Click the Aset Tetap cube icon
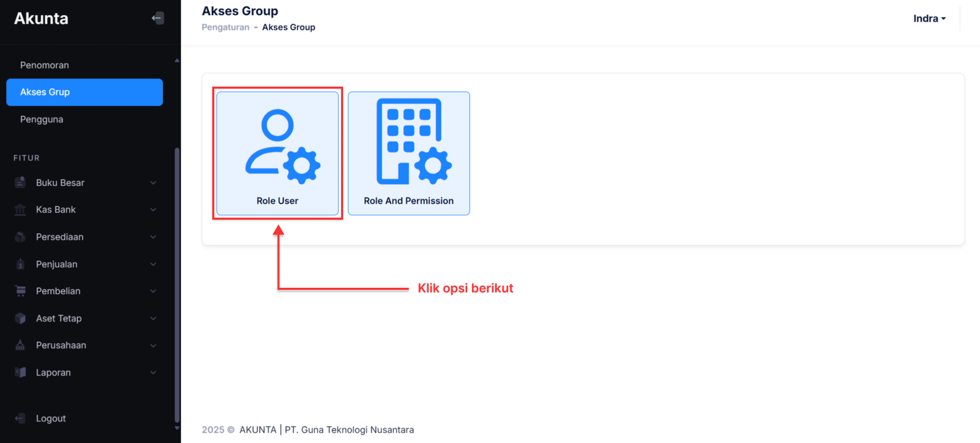This screenshot has width=980, height=443. pyautogui.click(x=20, y=319)
